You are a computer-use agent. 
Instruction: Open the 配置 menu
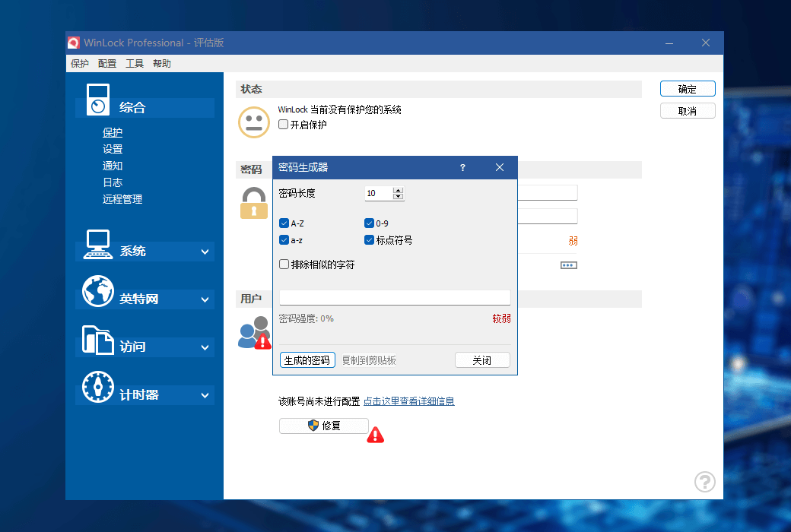(107, 64)
